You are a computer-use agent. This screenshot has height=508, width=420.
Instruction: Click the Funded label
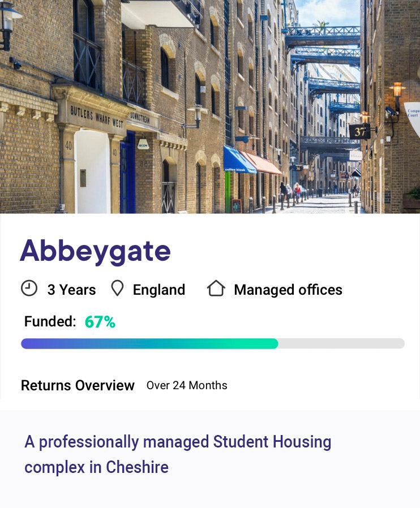coord(50,322)
